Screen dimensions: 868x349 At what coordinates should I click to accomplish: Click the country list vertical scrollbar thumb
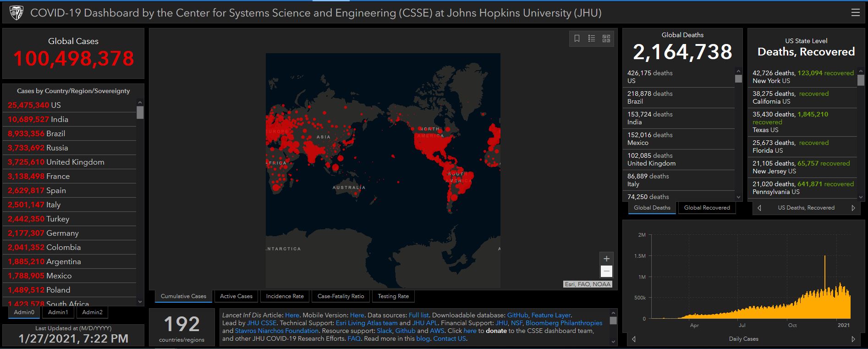point(140,112)
